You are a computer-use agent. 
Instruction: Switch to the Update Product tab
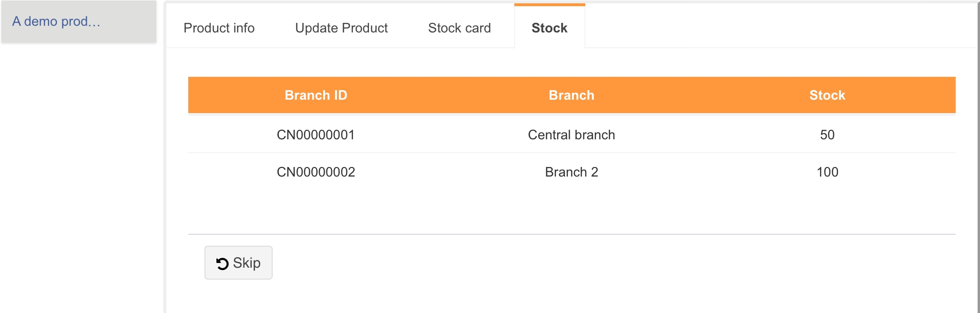[341, 28]
